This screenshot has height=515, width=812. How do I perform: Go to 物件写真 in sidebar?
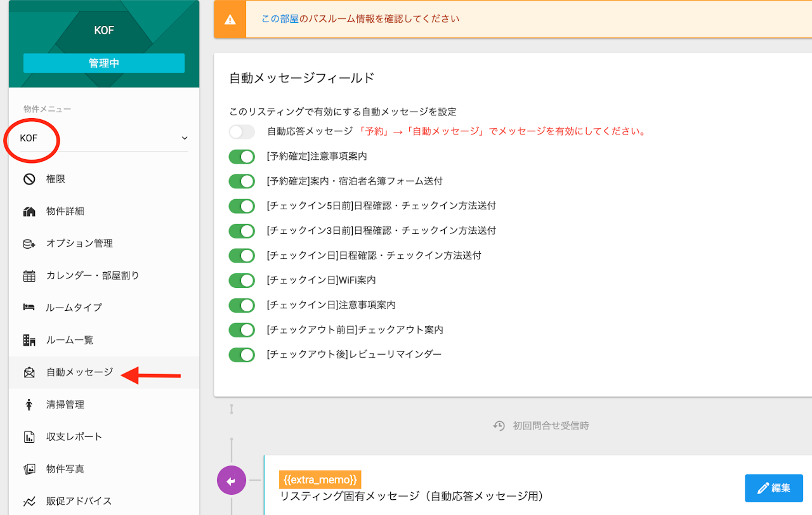tap(65, 469)
